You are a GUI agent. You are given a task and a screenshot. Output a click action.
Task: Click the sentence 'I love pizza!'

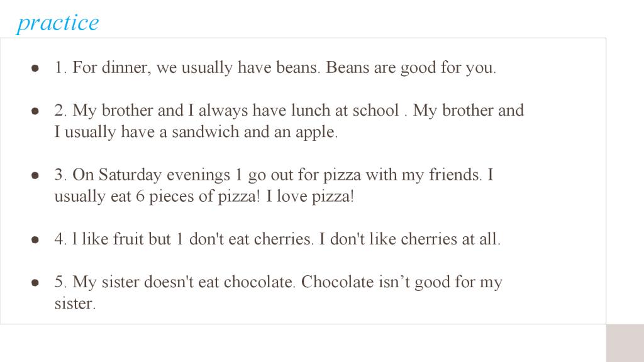[x=310, y=197]
